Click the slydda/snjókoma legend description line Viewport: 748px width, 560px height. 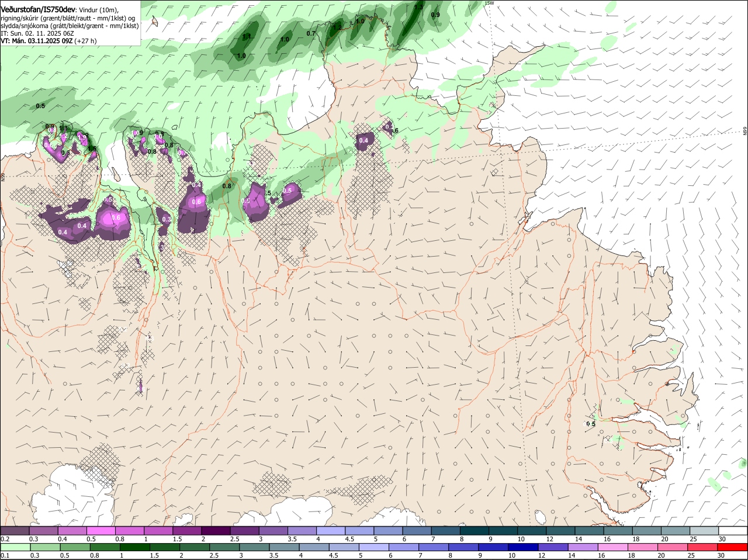(70, 26)
